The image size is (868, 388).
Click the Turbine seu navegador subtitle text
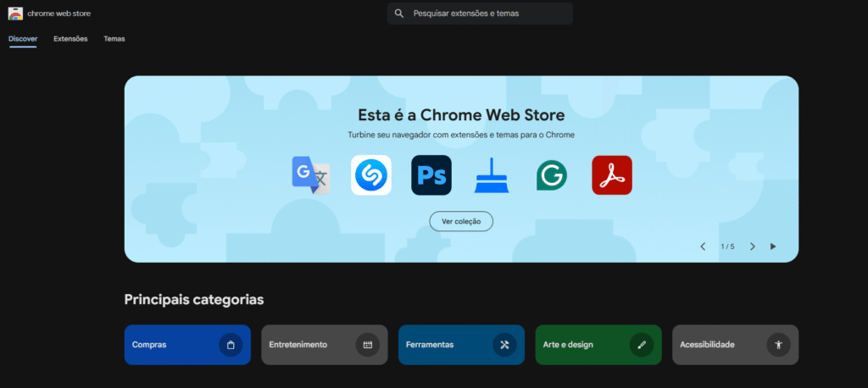461,135
